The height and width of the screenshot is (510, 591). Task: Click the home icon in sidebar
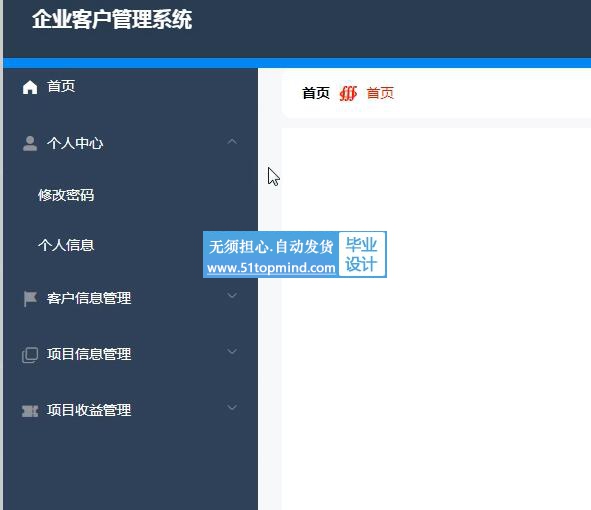pyautogui.click(x=30, y=87)
